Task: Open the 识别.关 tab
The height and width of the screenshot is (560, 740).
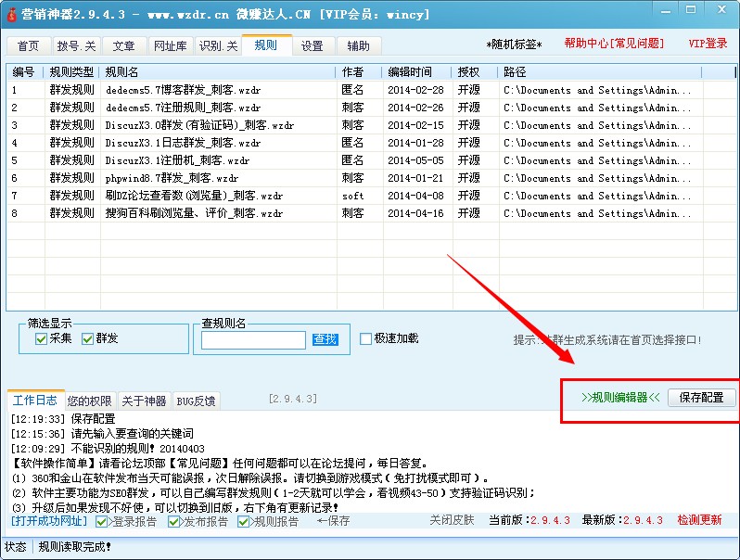Action: (x=218, y=45)
